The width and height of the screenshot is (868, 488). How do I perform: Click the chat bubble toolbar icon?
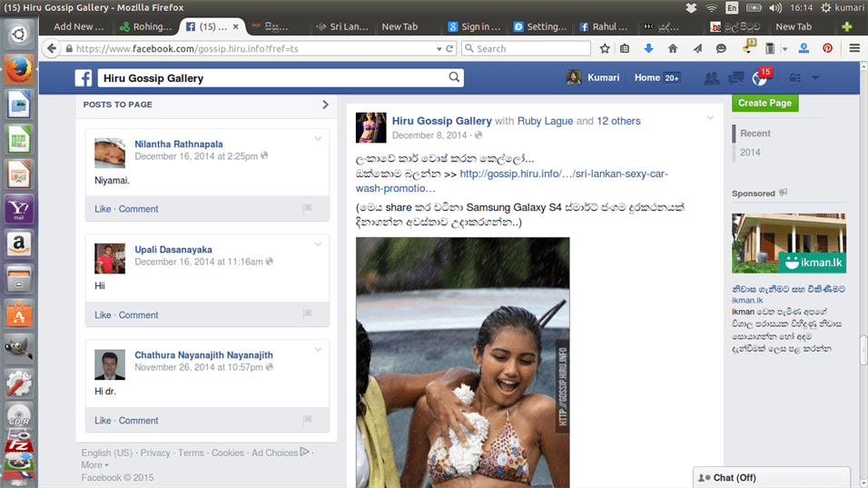[x=721, y=49]
